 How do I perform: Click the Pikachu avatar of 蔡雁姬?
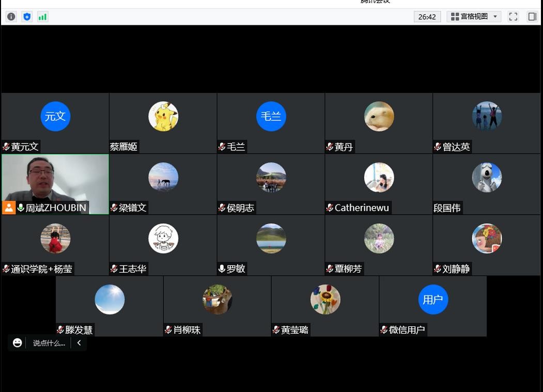tap(163, 116)
